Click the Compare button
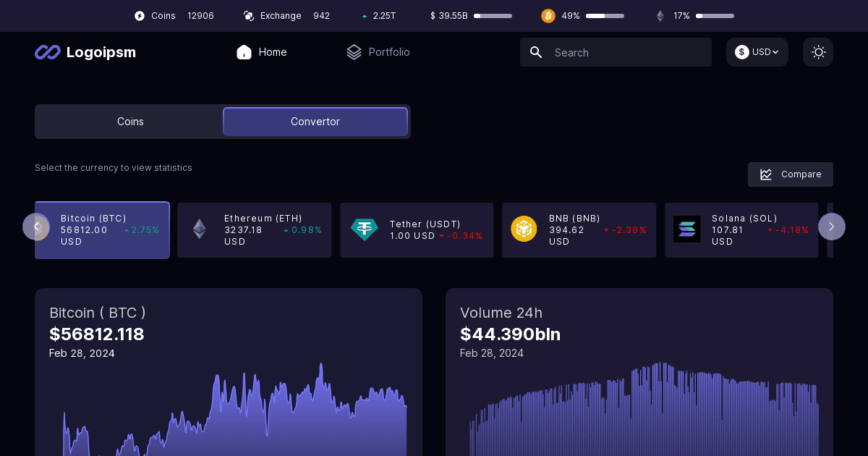 tap(791, 174)
